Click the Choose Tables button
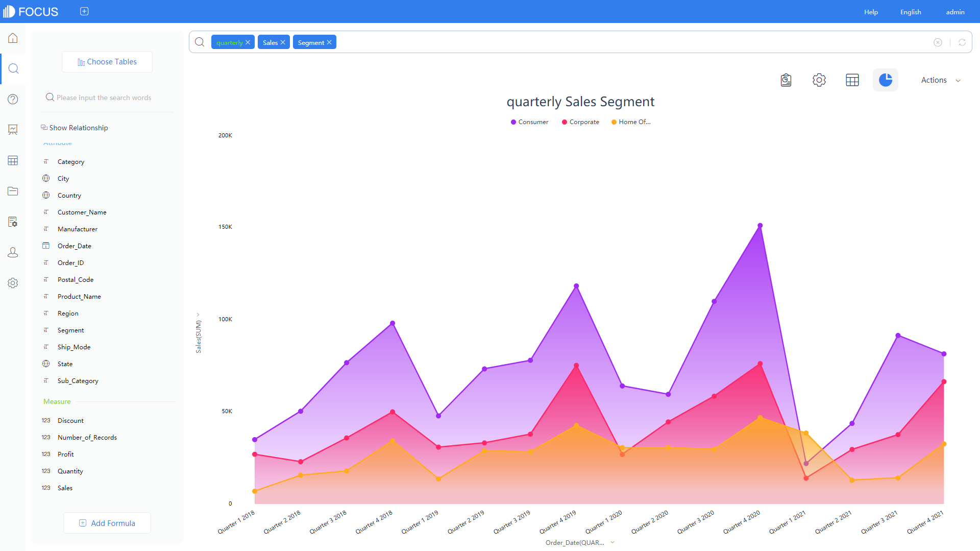The image size is (980, 551). pos(107,62)
